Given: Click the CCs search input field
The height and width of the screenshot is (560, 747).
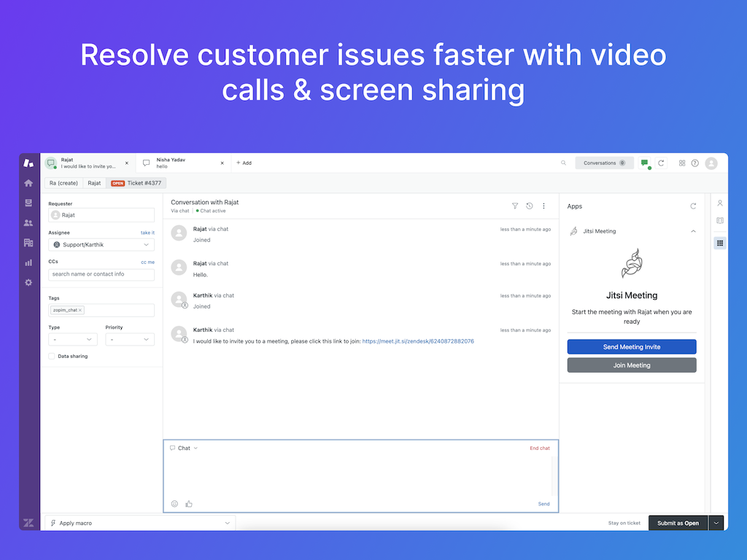Looking at the screenshot, I should [101, 275].
